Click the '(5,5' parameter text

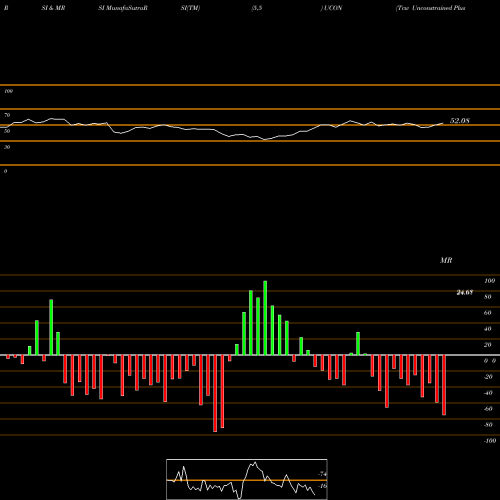pyautogui.click(x=257, y=8)
